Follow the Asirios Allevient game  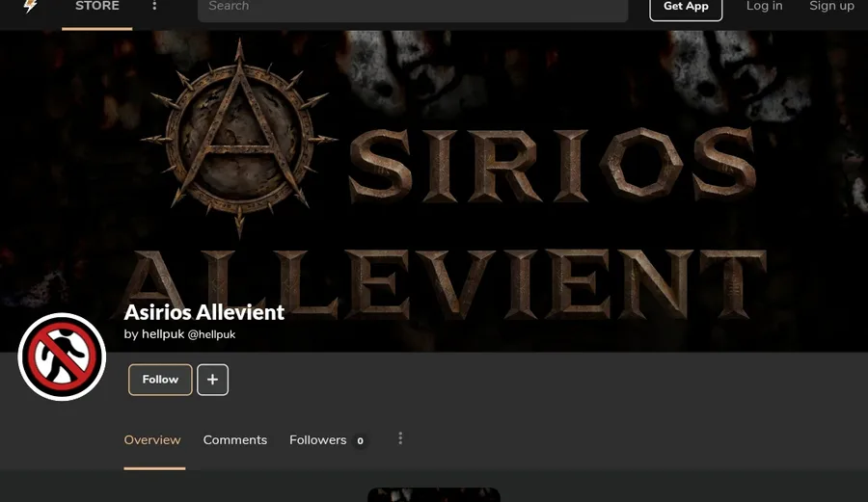click(x=160, y=380)
